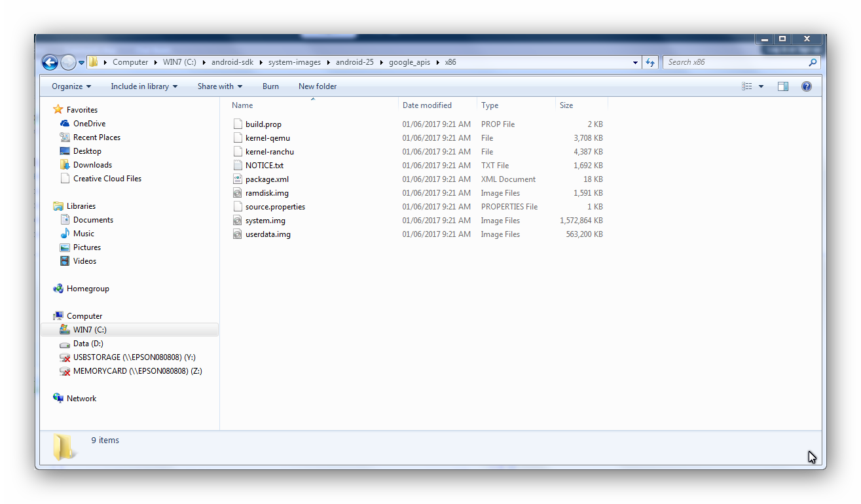861x504 pixels.
Task: Open the Music library
Action: 84,234
